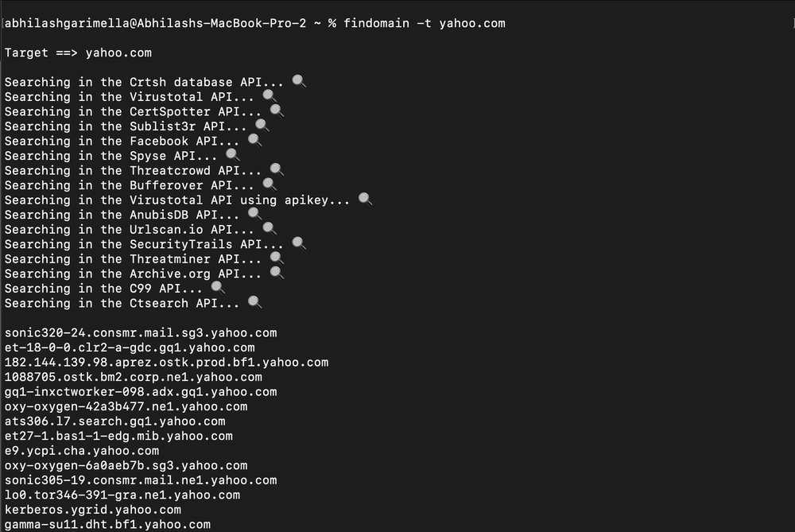Click magnifier icon beside AnubisDB API
This screenshot has width=795, height=532.
(254, 215)
